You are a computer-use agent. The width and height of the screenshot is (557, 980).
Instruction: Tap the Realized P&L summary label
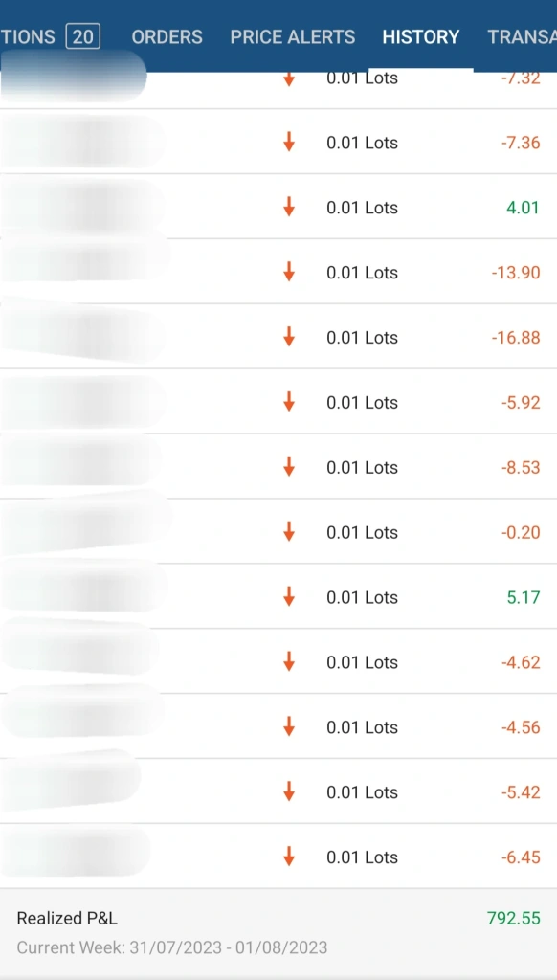[x=67, y=918]
